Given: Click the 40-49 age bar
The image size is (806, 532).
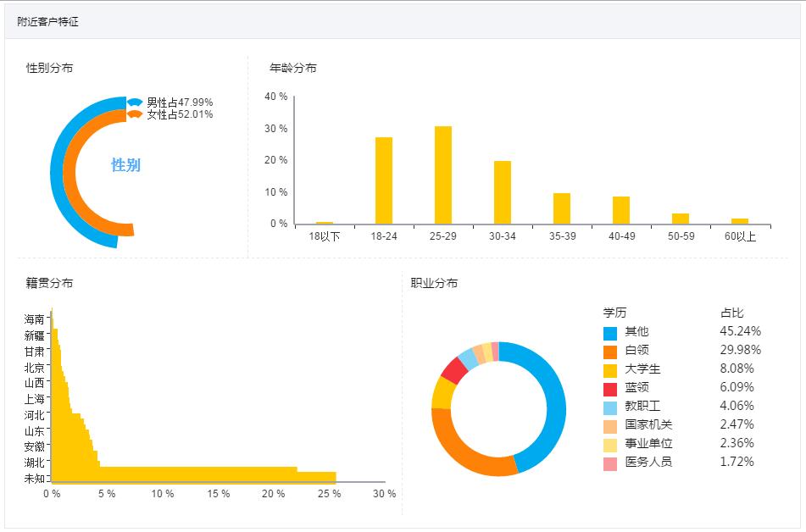Looking at the screenshot, I should pos(621,211).
